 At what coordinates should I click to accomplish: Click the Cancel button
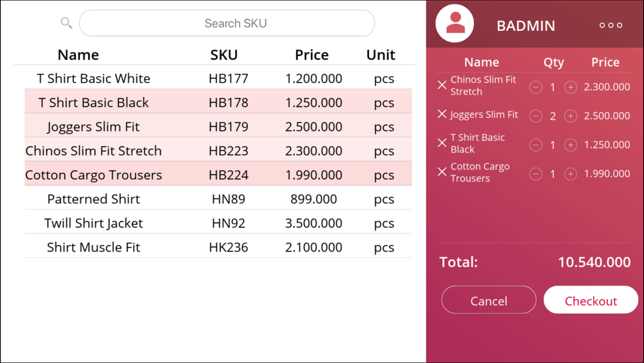pyautogui.click(x=489, y=300)
